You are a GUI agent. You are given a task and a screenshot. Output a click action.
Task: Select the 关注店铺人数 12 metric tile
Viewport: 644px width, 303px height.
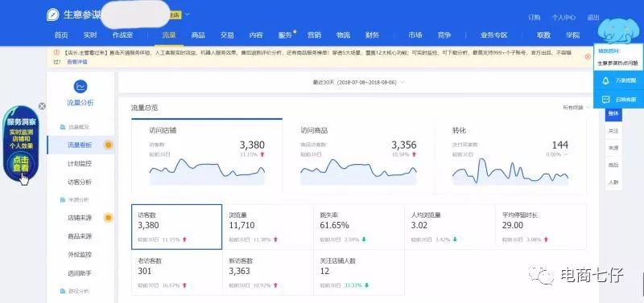click(x=359, y=272)
